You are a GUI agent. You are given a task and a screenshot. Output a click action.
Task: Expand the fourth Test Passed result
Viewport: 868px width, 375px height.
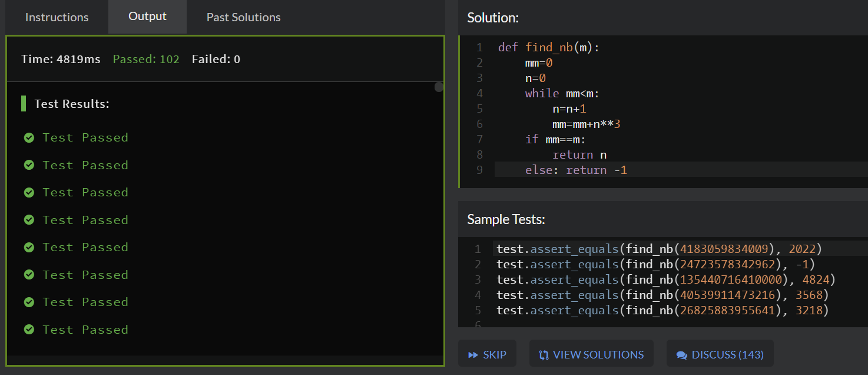pyautogui.click(x=85, y=220)
